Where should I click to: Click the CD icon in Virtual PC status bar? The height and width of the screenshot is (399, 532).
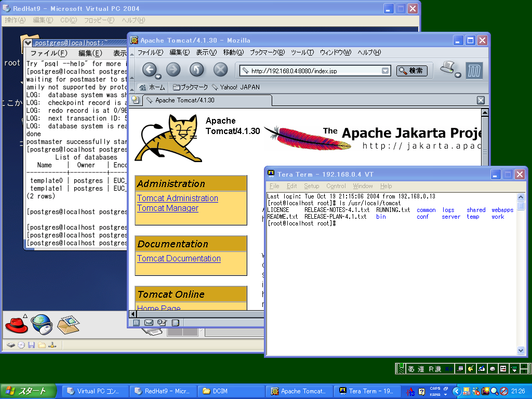[x=21, y=345]
